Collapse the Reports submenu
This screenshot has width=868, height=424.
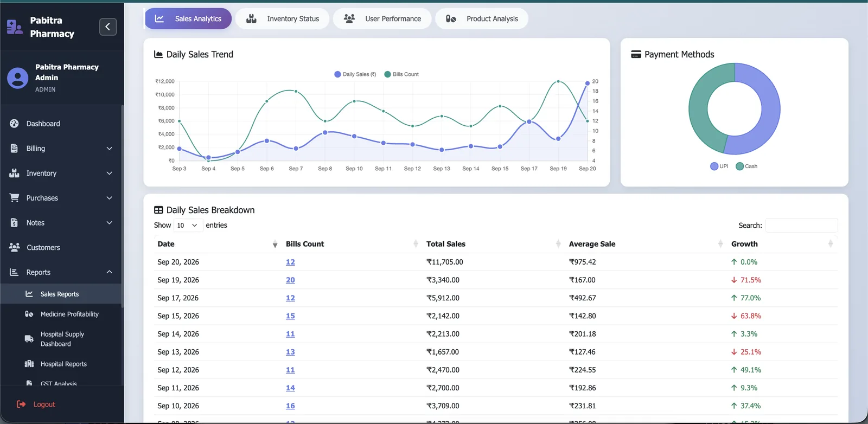click(110, 272)
